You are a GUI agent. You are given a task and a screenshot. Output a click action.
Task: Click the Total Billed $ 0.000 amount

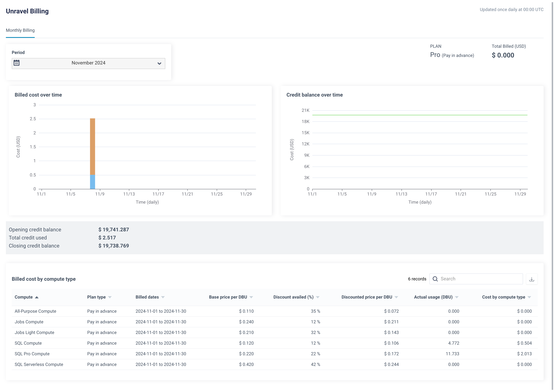tap(503, 55)
